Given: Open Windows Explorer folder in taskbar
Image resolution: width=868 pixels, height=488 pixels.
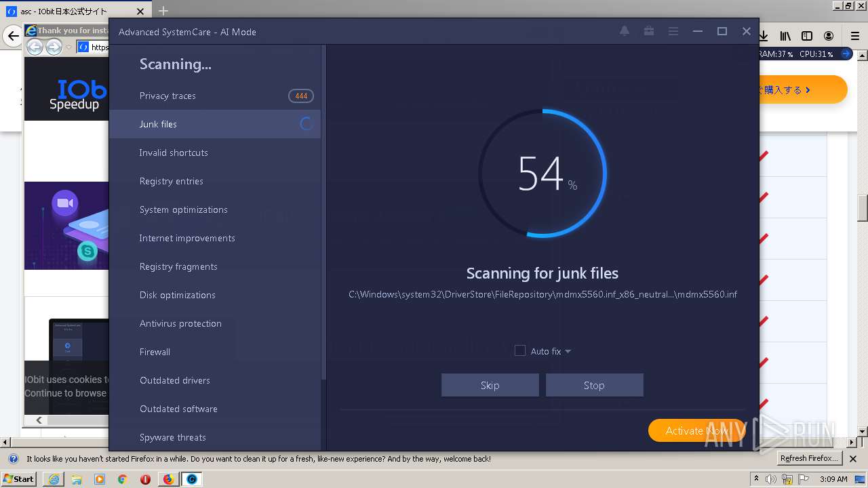Looking at the screenshot, I should tap(77, 479).
